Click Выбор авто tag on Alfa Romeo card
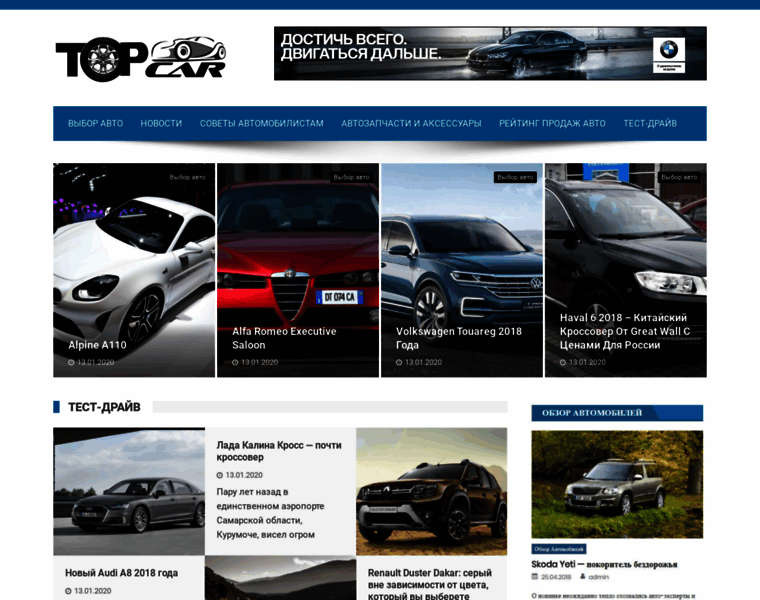The height and width of the screenshot is (600, 760). coord(351,177)
